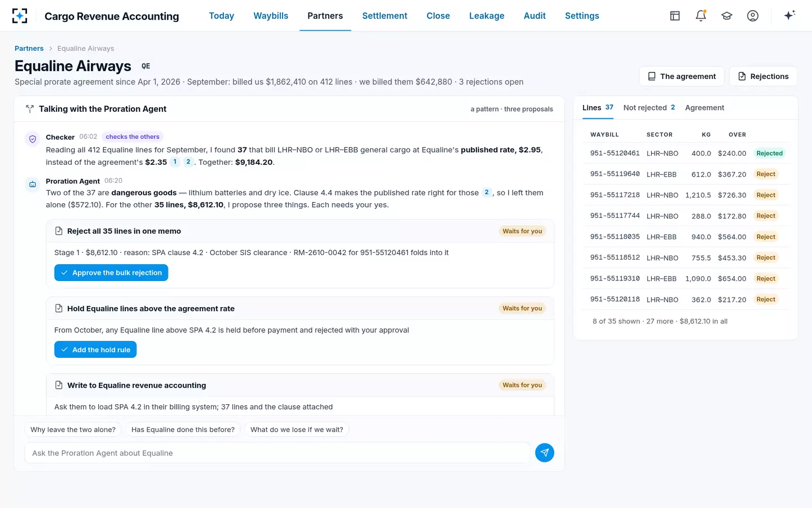Open The agreement button

pos(682,76)
